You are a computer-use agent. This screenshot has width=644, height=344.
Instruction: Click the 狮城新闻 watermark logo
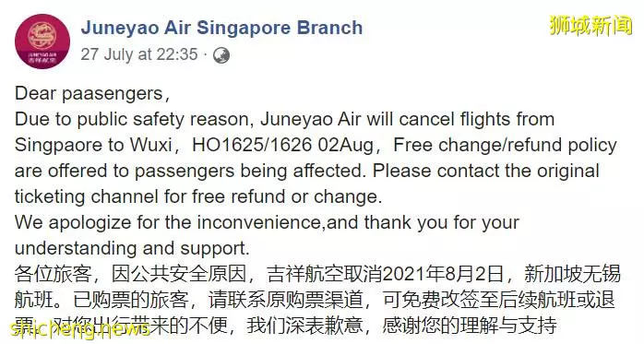click(x=590, y=26)
